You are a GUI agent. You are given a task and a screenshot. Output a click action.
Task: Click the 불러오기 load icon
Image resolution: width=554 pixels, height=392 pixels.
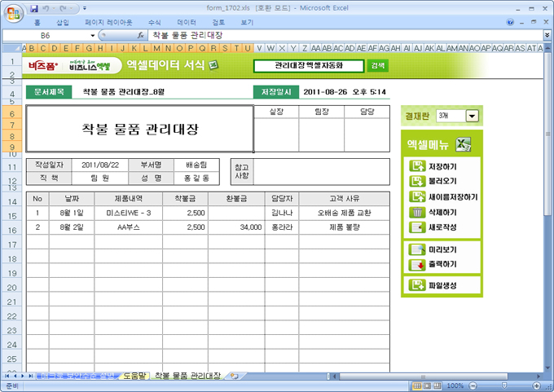pyautogui.click(x=417, y=181)
